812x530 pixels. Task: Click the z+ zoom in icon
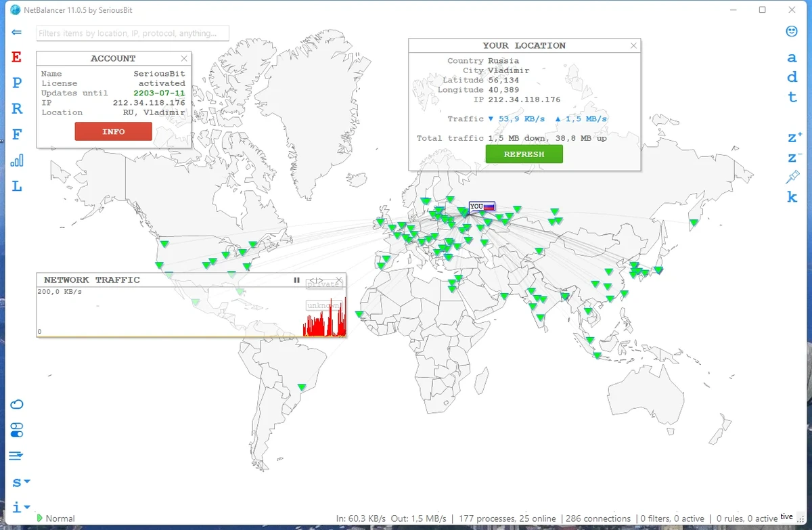click(x=794, y=137)
